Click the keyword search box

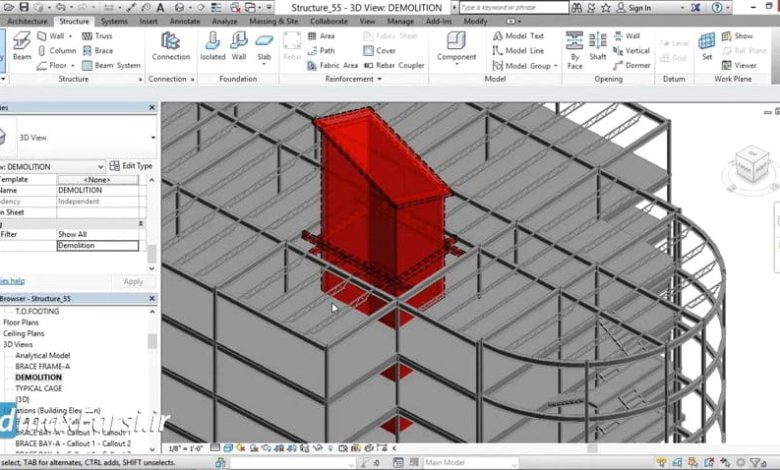[513, 7]
